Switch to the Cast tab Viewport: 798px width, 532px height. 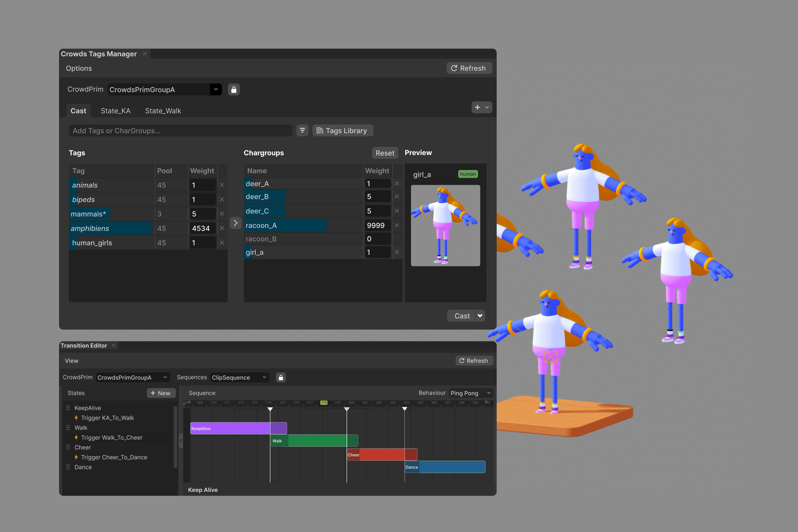coord(78,111)
